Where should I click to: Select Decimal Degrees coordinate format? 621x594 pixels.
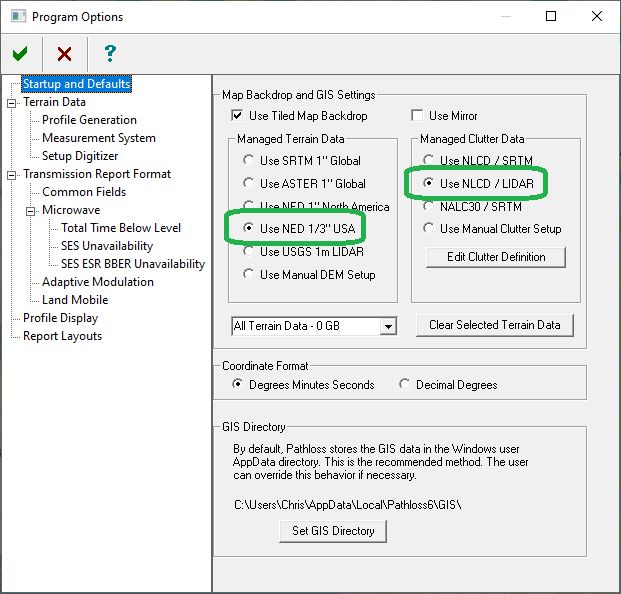click(405, 385)
